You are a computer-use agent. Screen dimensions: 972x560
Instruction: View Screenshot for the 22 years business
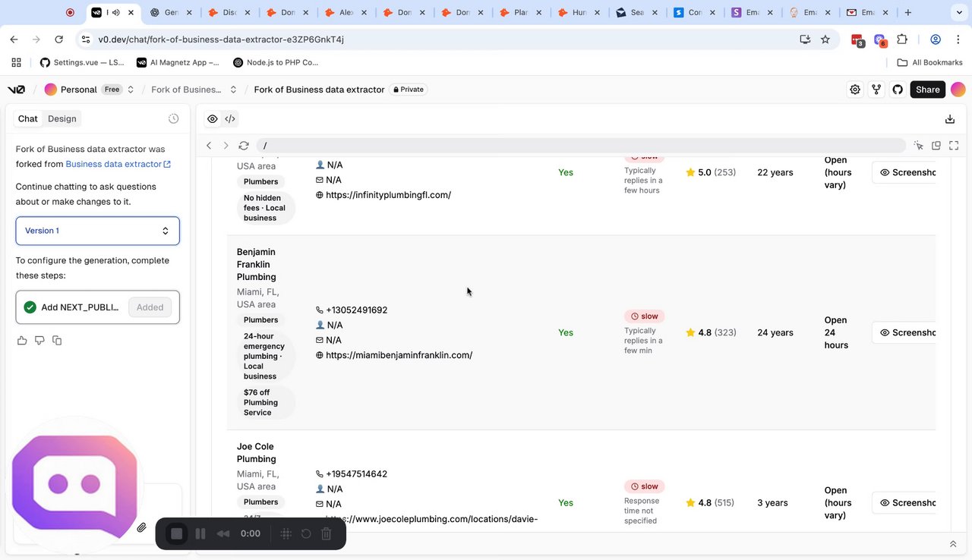coord(904,172)
